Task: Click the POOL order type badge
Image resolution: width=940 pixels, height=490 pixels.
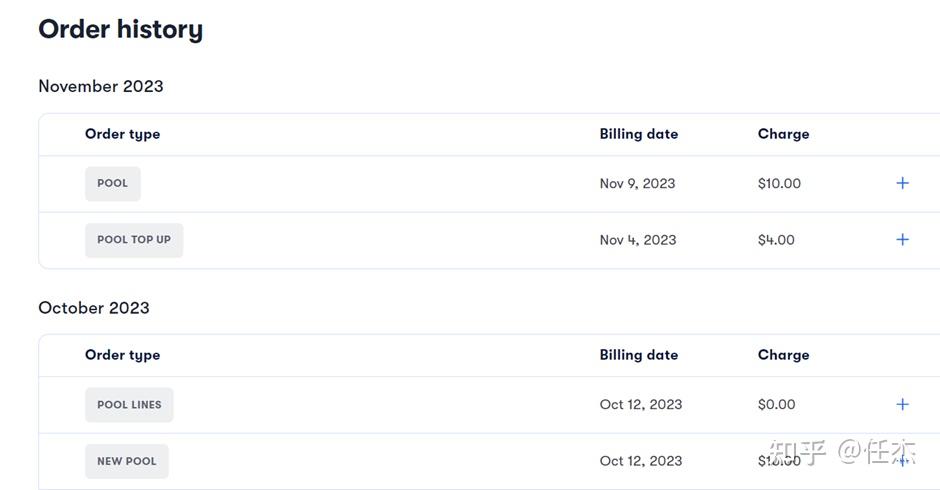Action: (112, 184)
